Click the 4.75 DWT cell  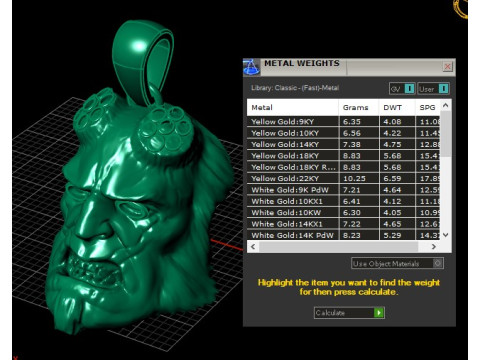click(x=397, y=144)
